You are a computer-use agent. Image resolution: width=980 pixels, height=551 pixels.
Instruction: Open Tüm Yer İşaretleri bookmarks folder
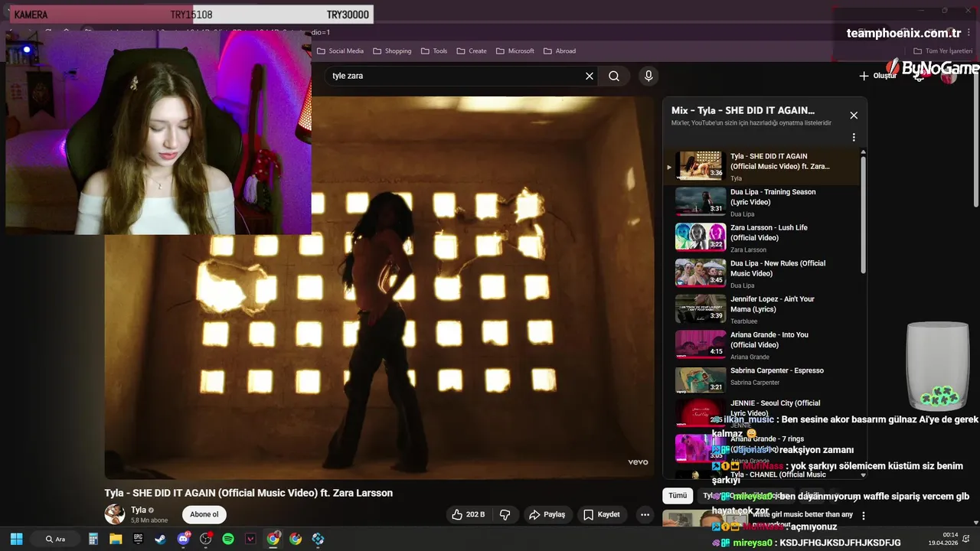(942, 51)
